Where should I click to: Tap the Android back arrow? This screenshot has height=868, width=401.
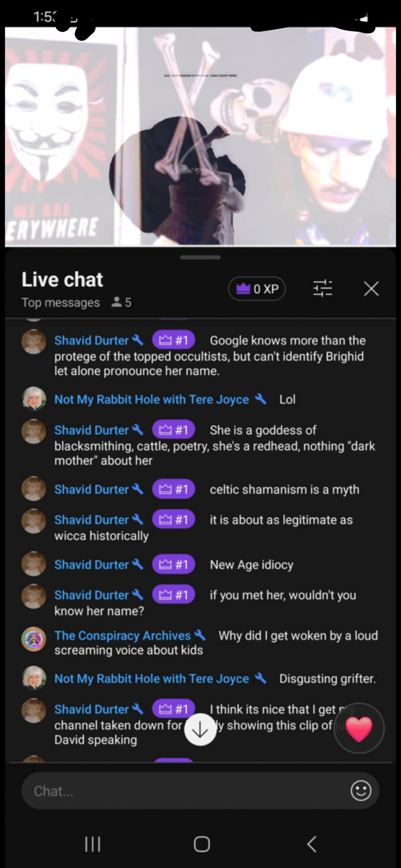[311, 844]
